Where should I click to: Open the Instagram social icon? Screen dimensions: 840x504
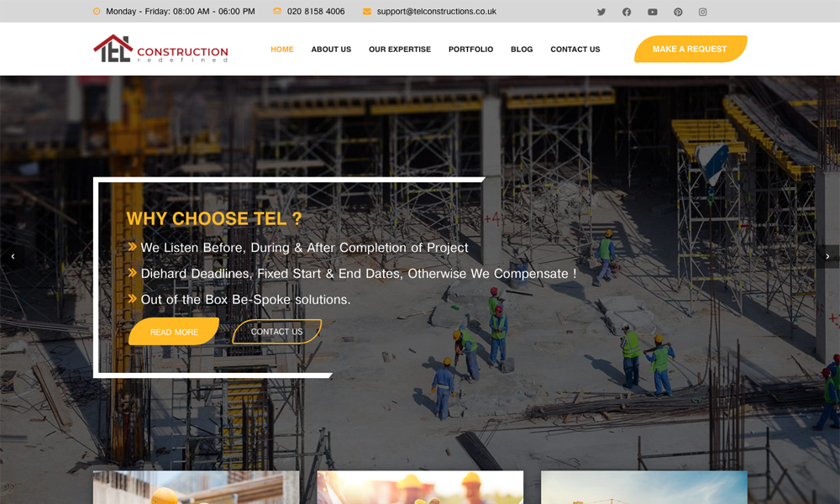702,12
